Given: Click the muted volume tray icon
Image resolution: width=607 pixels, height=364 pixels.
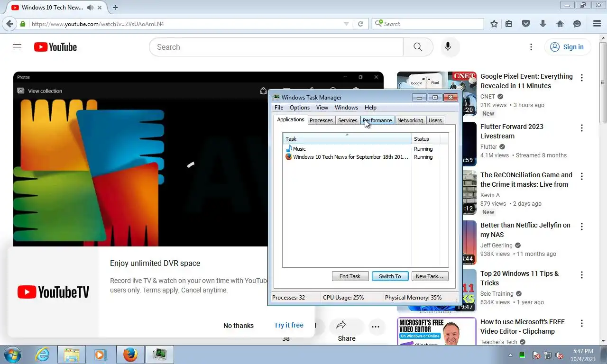Looking at the screenshot, I should click(x=560, y=355).
